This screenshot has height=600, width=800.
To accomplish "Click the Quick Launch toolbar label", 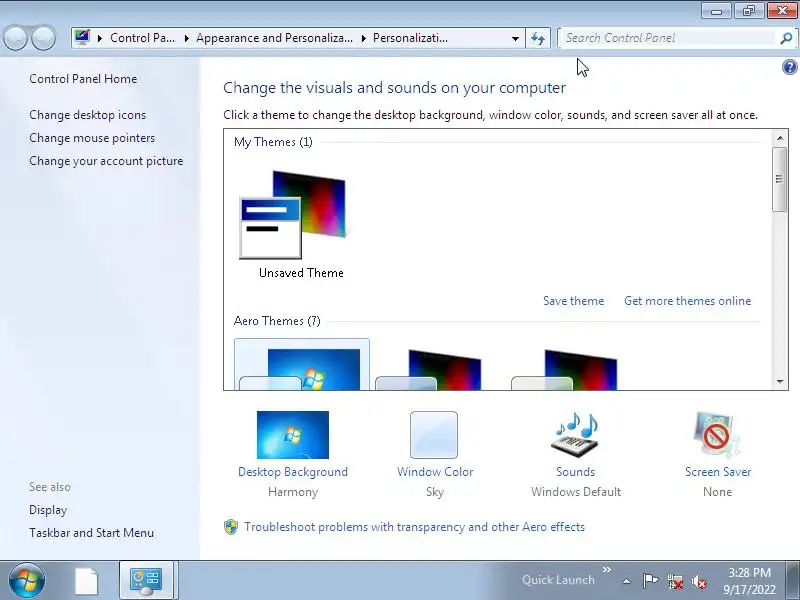I will pyautogui.click(x=558, y=580).
